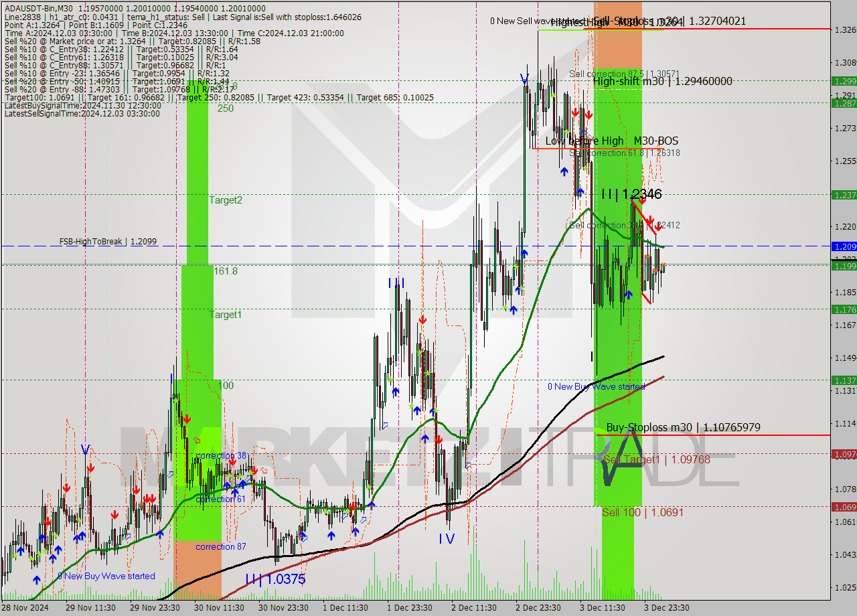The width and height of the screenshot is (857, 616).
Task: Select the 'Sell %10 @ C_Entry88' line
Action: [116, 65]
